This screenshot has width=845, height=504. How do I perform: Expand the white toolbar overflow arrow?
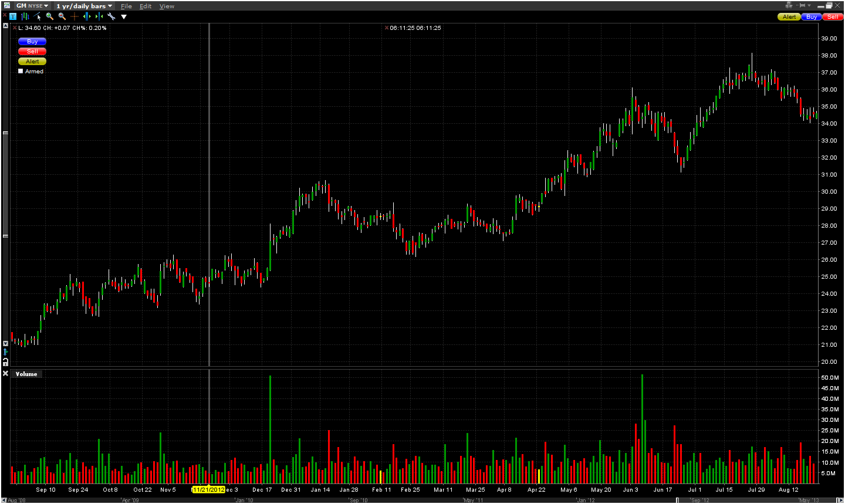(124, 16)
